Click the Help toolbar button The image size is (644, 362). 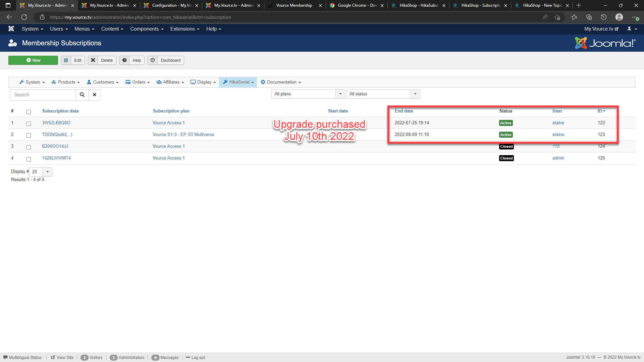click(132, 60)
